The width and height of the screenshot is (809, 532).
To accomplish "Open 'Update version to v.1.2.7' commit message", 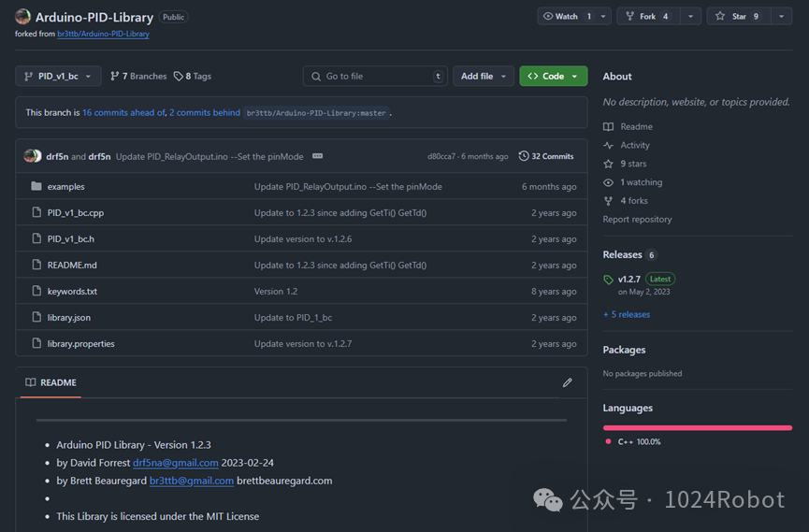I will pos(303,344).
